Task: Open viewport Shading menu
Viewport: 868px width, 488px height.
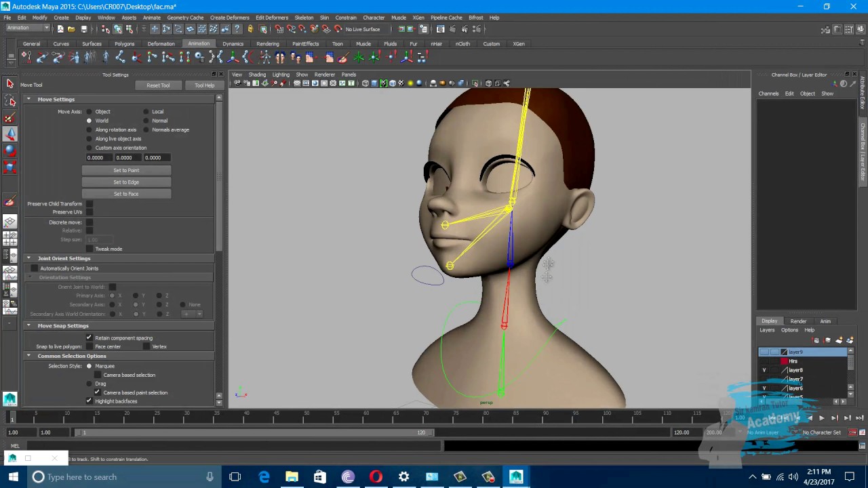Action: coord(257,75)
